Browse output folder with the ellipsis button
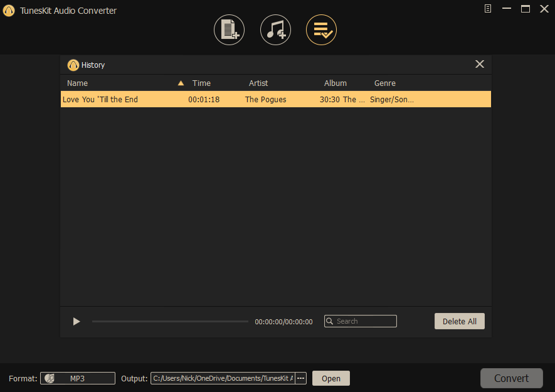This screenshot has width=555, height=392. coord(300,378)
